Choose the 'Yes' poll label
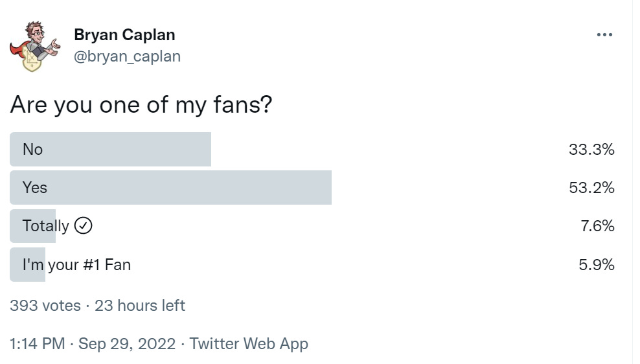Viewport: 640px width, 364px height. 35,188
